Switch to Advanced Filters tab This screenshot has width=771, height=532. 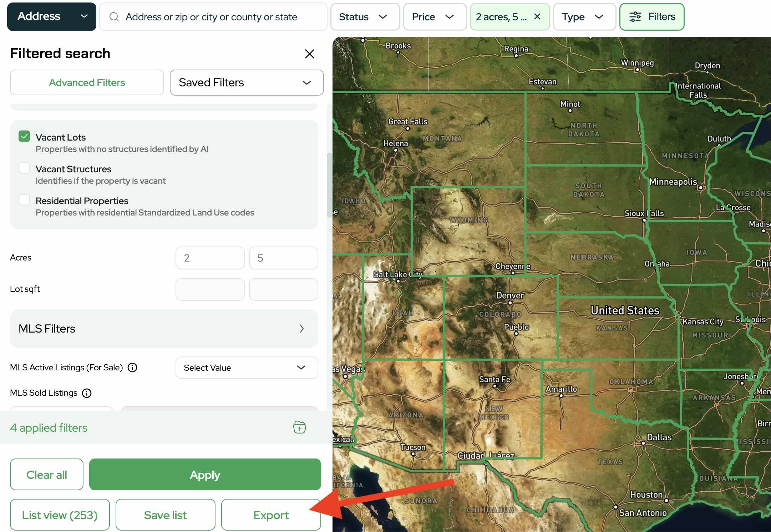(87, 82)
